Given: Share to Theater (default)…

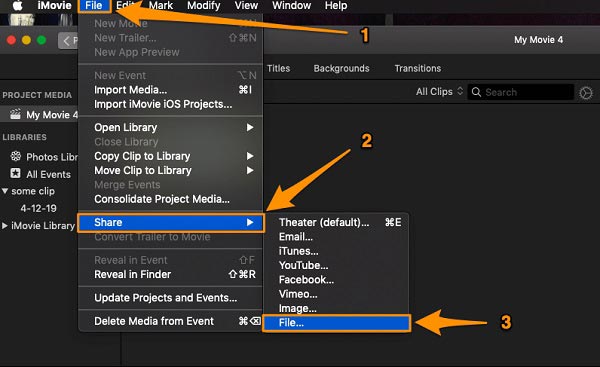Looking at the screenshot, I should [336, 222].
